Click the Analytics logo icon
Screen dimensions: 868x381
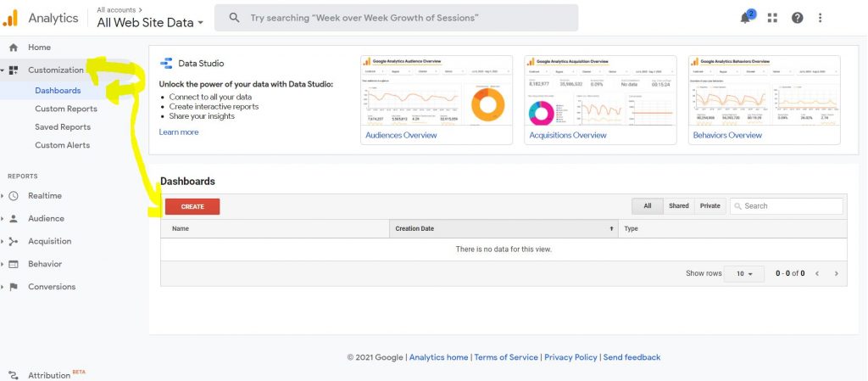tap(10, 19)
